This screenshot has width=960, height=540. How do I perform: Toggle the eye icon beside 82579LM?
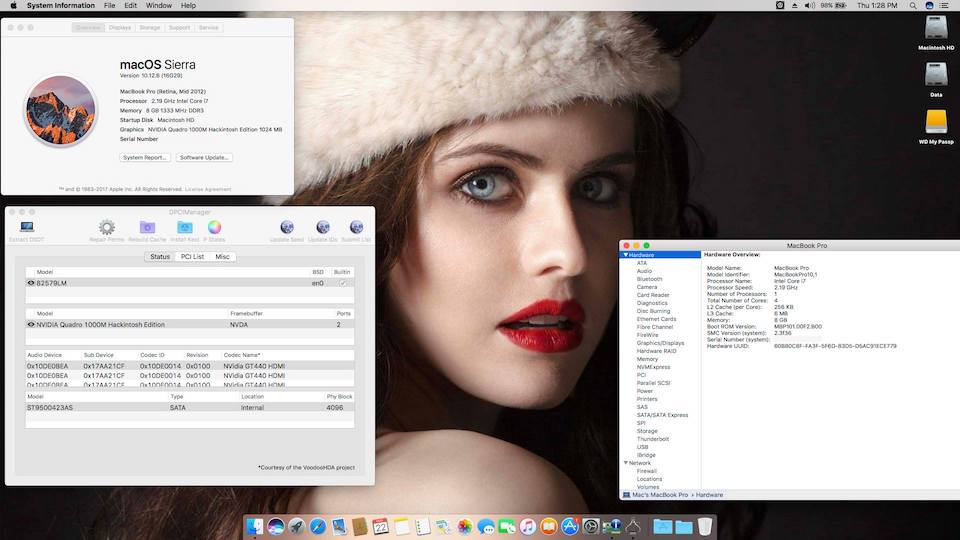coord(31,283)
